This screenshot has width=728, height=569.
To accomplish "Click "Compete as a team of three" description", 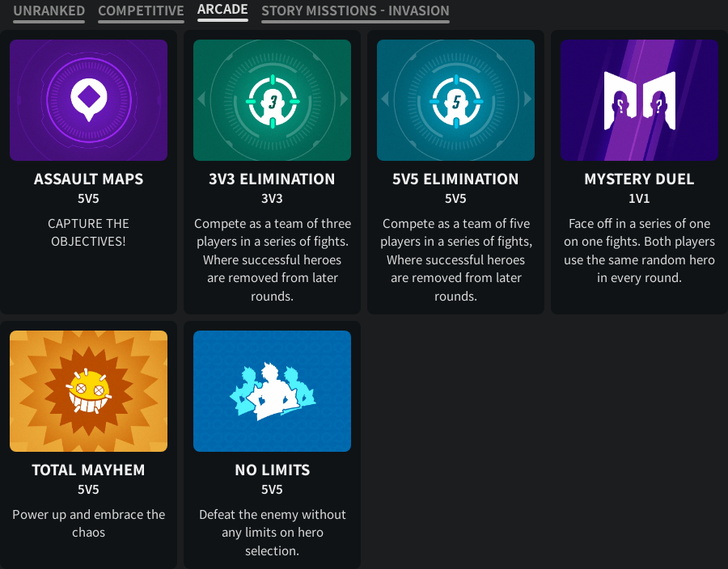I will pyautogui.click(x=273, y=259).
